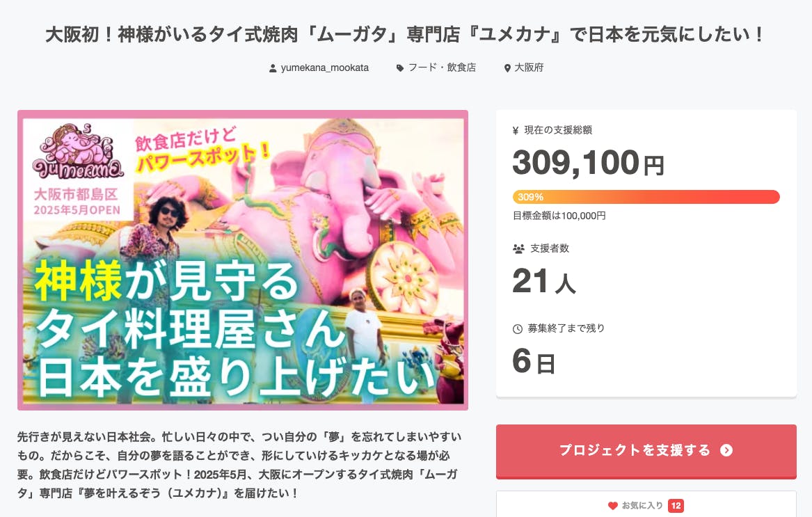Click the heart icon for お気に入り
The image size is (812, 517).
(x=612, y=505)
